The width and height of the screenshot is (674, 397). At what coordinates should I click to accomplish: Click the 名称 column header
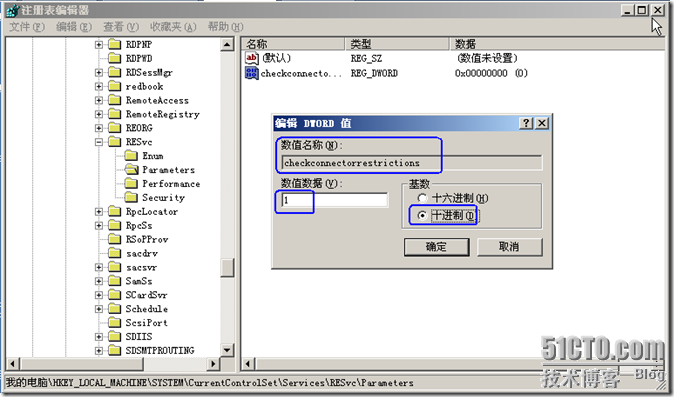293,44
